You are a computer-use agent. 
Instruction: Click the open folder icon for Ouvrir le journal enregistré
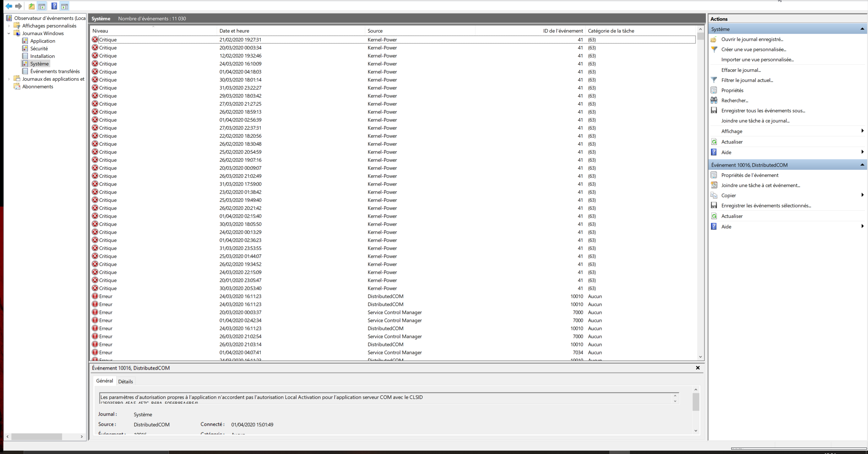click(714, 39)
